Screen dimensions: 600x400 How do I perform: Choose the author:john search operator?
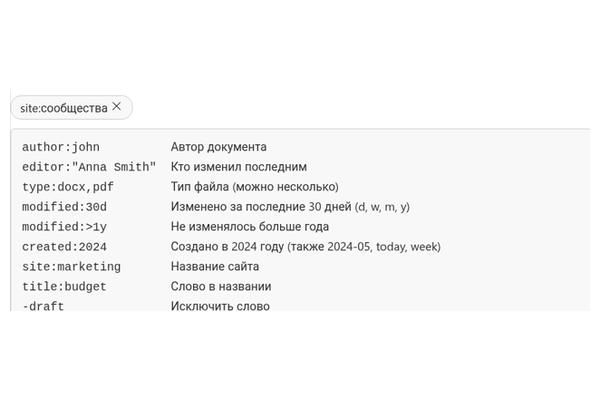(61, 147)
